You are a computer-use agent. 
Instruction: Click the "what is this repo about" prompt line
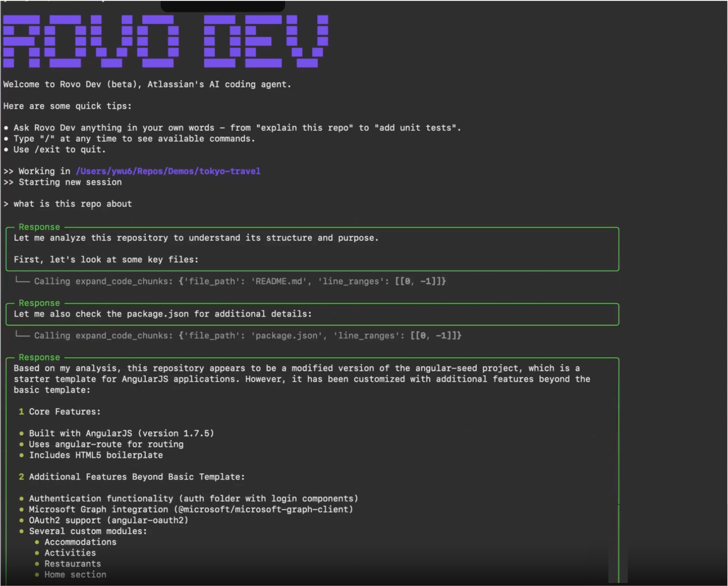tap(67, 204)
